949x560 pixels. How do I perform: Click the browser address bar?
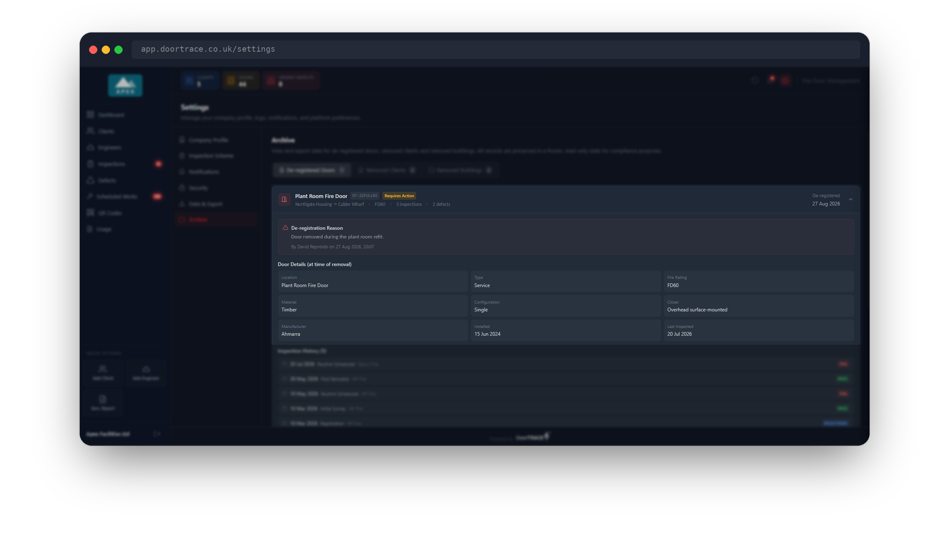(x=495, y=49)
